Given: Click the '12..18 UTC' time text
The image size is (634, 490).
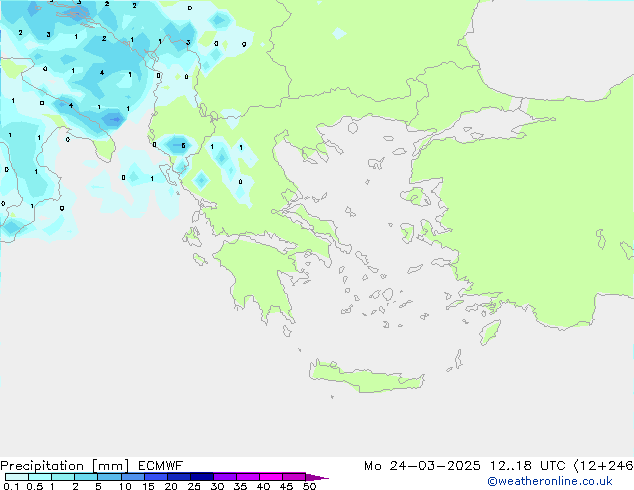Looking at the screenshot, I should [x=527, y=466].
